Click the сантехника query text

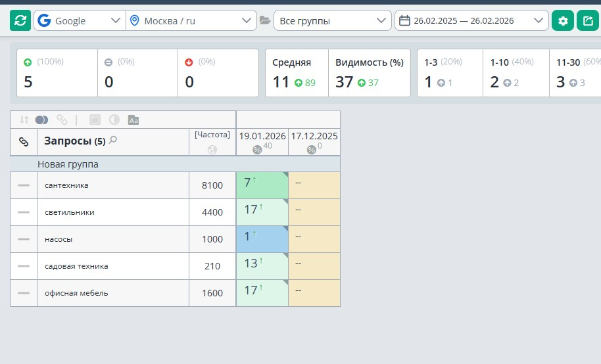pyautogui.click(x=66, y=185)
